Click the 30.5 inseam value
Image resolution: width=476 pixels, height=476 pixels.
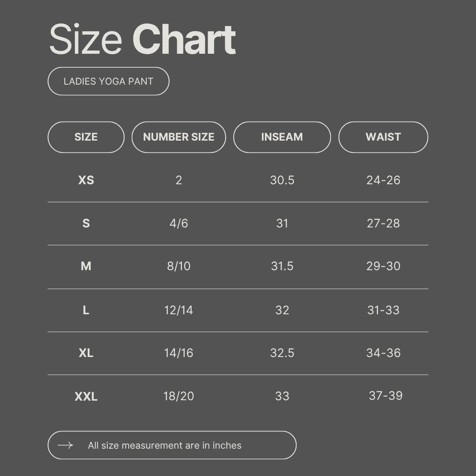pyautogui.click(x=282, y=180)
